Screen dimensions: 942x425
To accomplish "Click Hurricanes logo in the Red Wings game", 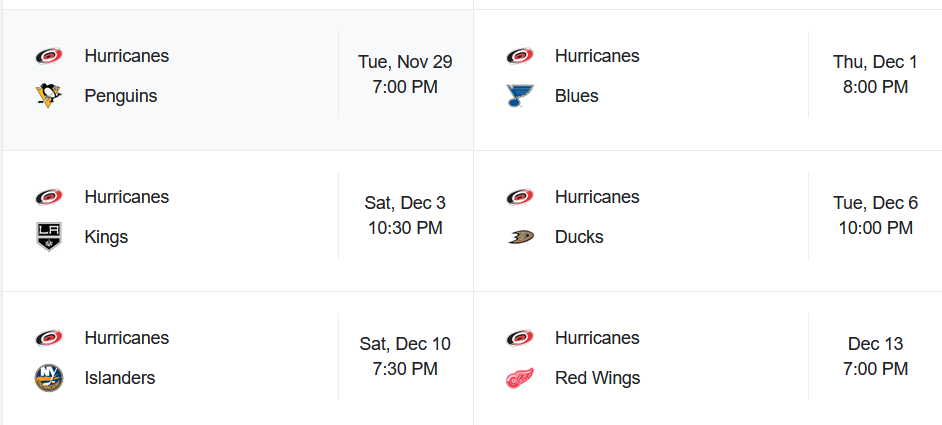I will (x=519, y=338).
